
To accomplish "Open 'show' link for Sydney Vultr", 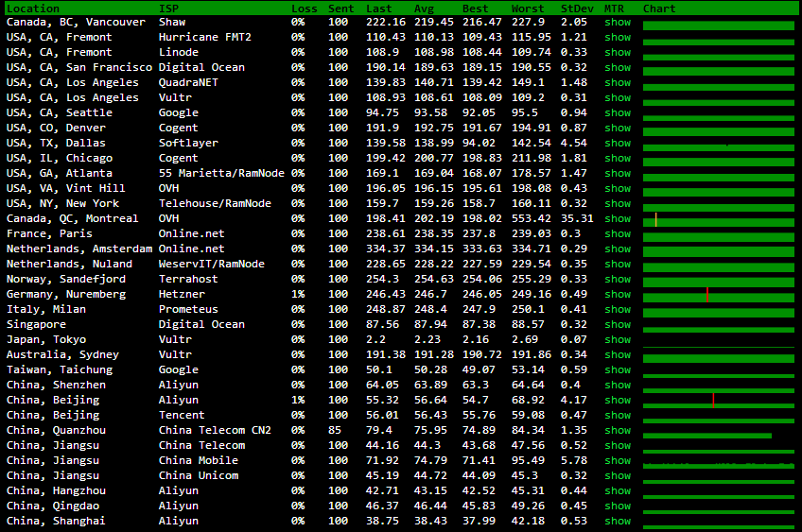I will [618, 354].
